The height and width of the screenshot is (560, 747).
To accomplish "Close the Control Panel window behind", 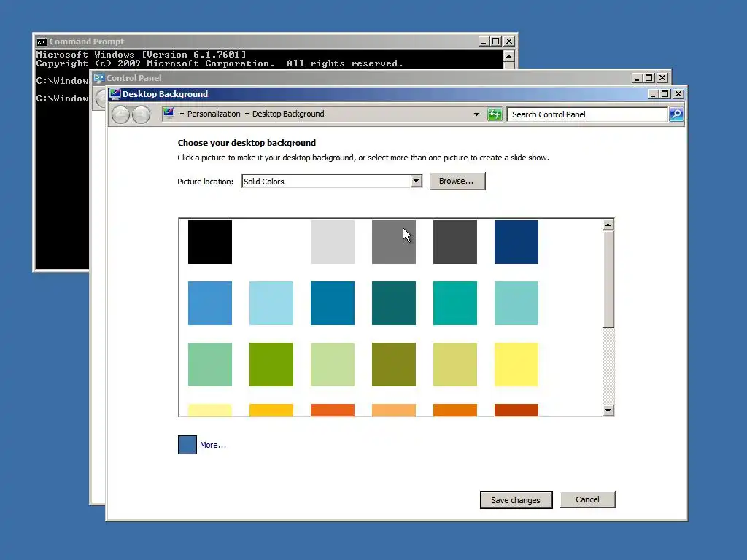I will 662,77.
